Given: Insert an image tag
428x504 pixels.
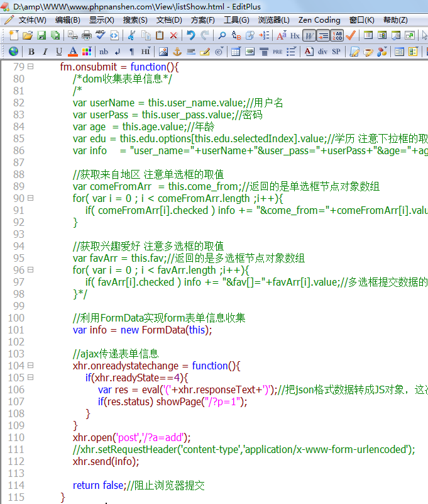Looking at the screenshot, I should coord(163,52).
